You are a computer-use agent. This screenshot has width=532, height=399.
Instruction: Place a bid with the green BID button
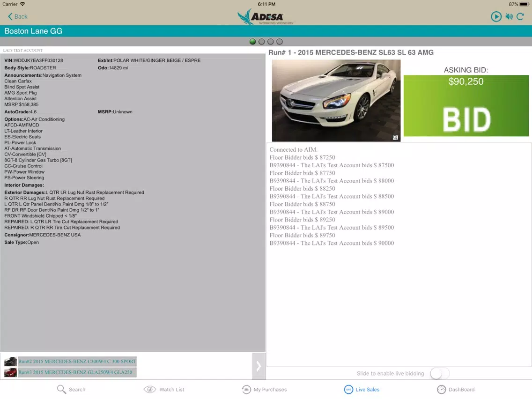(x=466, y=106)
